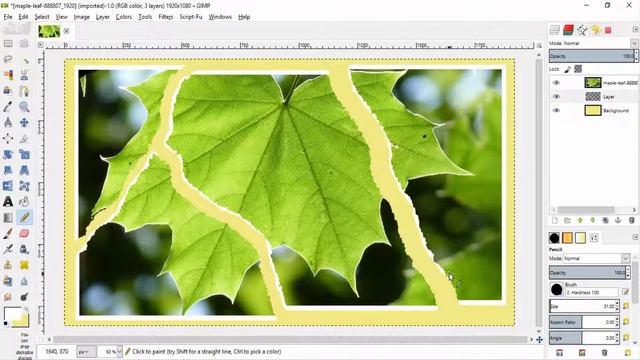Screen dimensions: 640x360
Task: Open the File menu
Action: click(8, 17)
